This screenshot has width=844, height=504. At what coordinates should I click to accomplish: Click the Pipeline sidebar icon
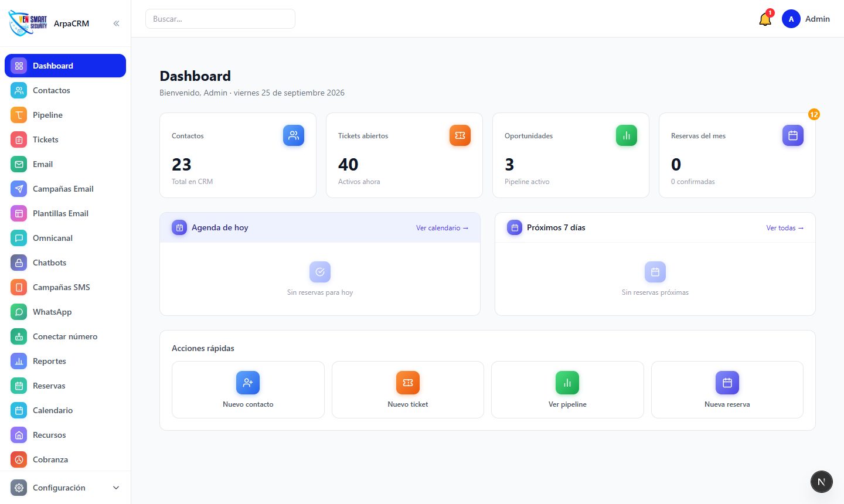[x=19, y=115]
